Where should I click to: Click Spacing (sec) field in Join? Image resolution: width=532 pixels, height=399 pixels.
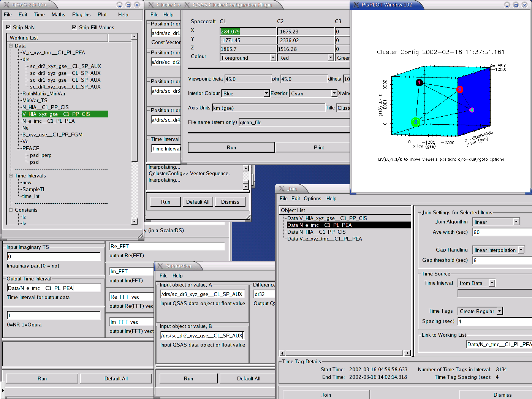(494, 321)
